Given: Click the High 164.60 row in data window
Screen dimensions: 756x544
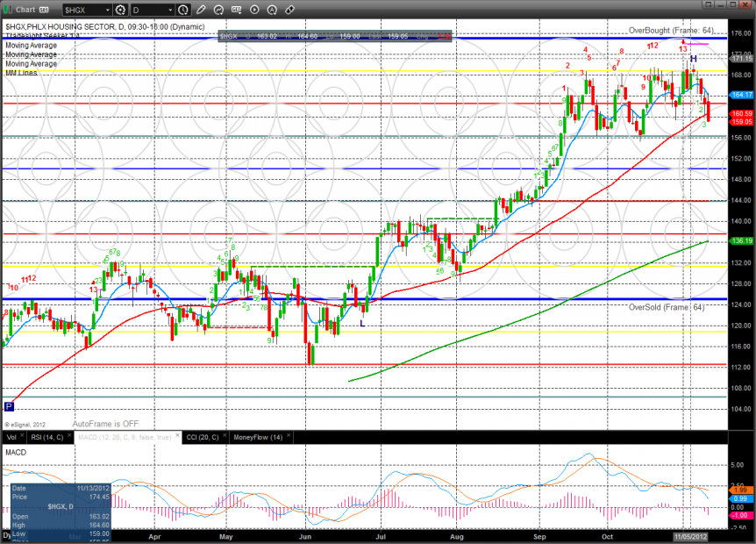Looking at the screenshot, I should pyautogui.click(x=61, y=526).
